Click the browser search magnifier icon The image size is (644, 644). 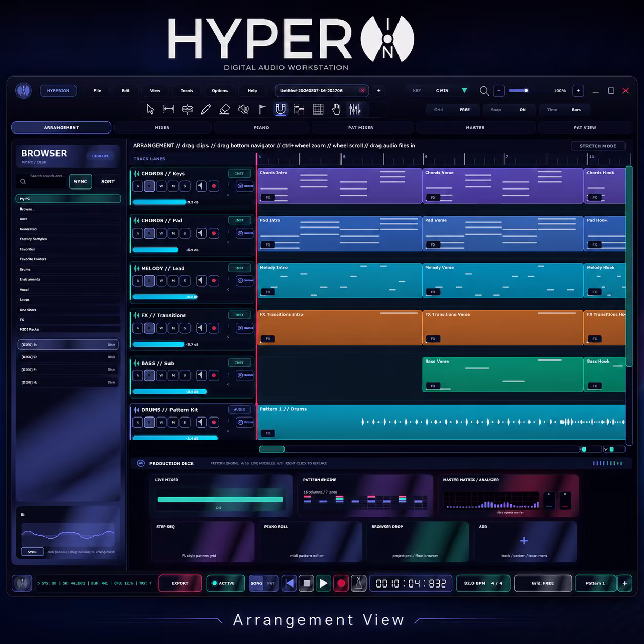(x=23, y=181)
